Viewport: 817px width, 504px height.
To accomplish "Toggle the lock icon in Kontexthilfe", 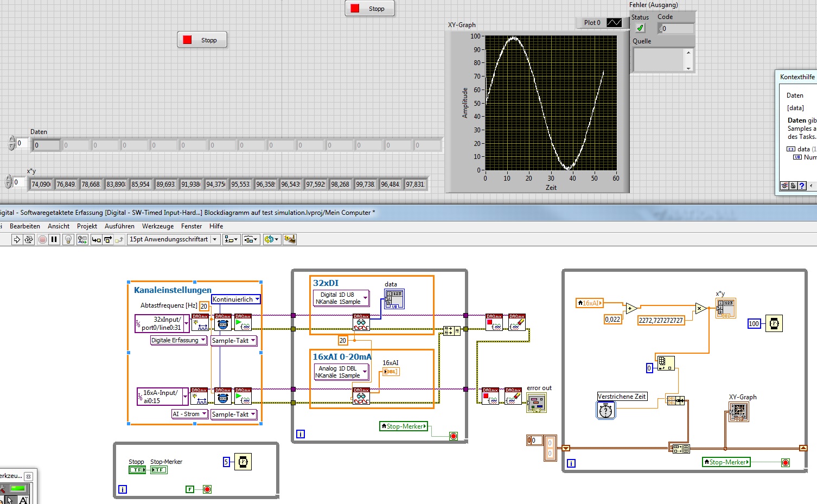I will coord(793,186).
